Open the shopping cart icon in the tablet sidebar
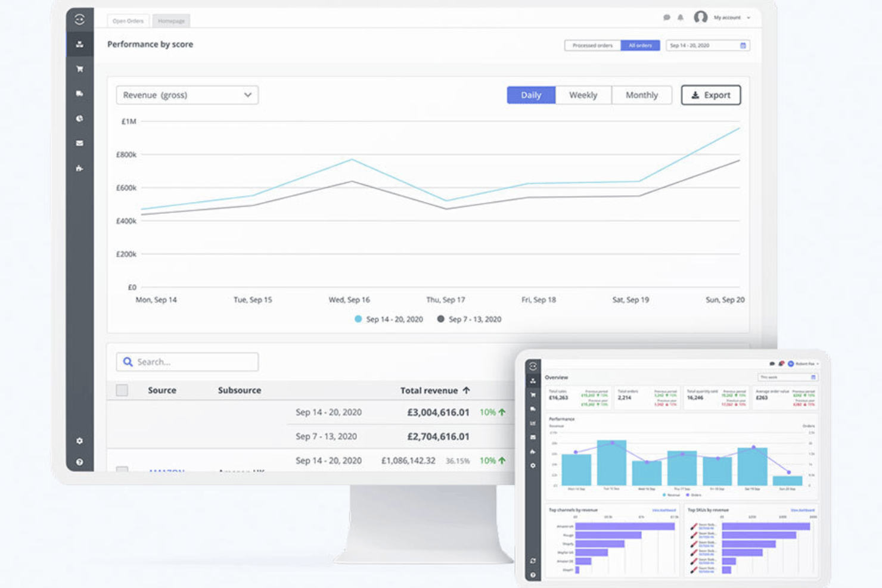 pos(533,395)
